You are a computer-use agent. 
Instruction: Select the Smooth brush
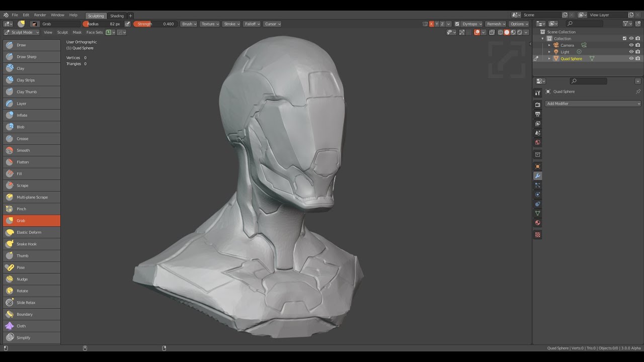click(x=32, y=150)
